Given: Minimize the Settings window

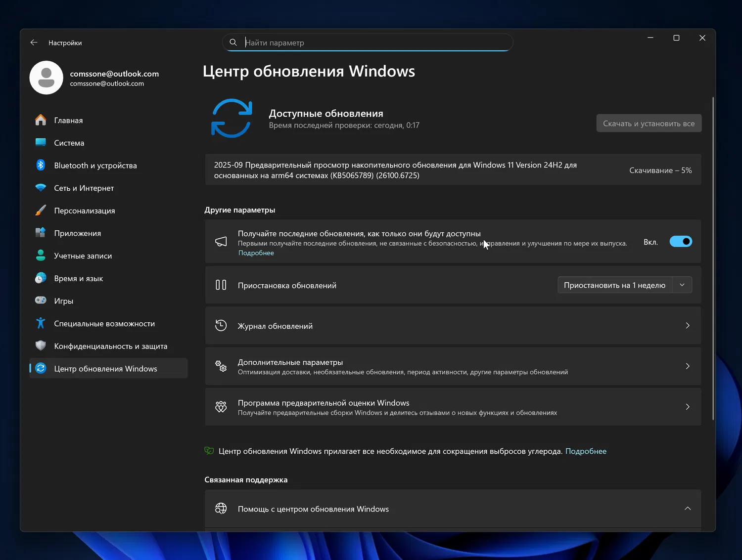Looking at the screenshot, I should pyautogui.click(x=650, y=38).
